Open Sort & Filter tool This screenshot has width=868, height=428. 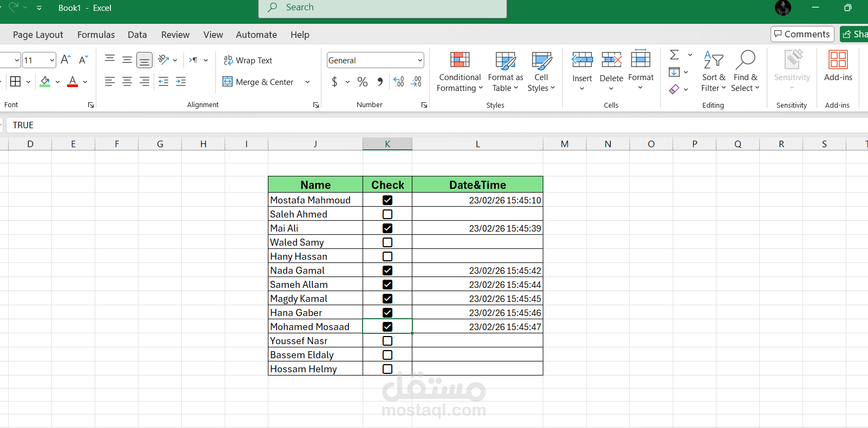click(714, 71)
